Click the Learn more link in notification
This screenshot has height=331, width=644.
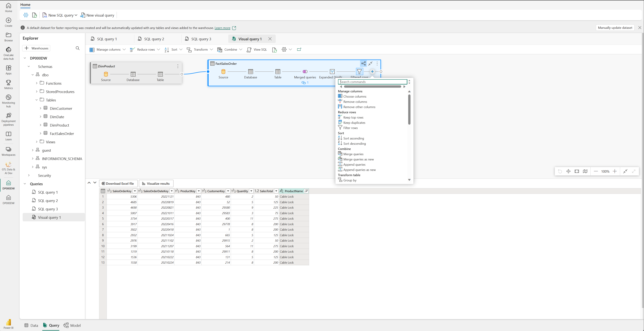(x=222, y=28)
